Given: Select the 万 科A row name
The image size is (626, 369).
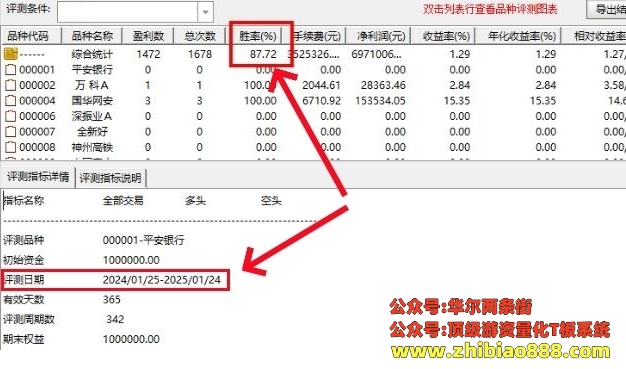Looking at the screenshot, I should coord(92,85).
